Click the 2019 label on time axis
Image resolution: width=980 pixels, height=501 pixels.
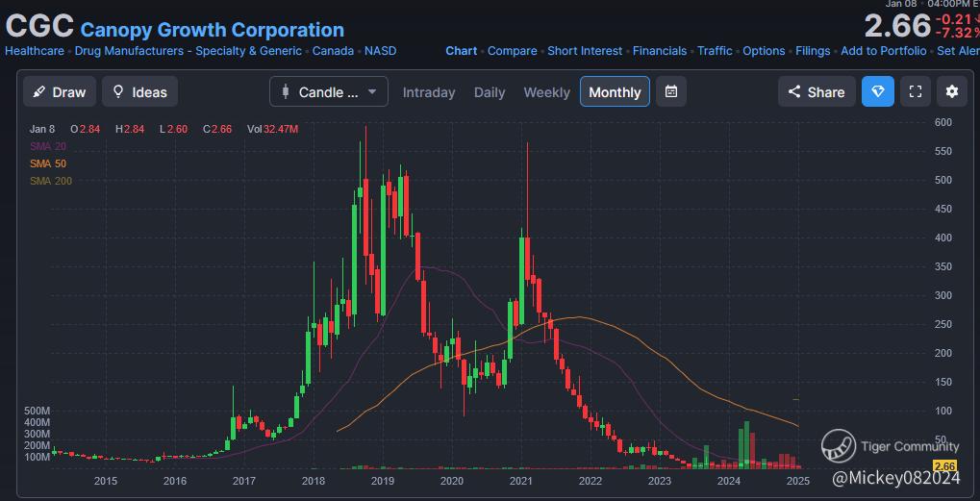[383, 481]
